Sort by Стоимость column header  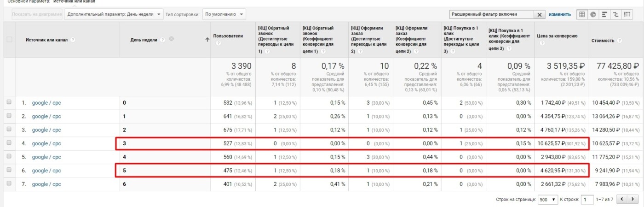pos(603,41)
